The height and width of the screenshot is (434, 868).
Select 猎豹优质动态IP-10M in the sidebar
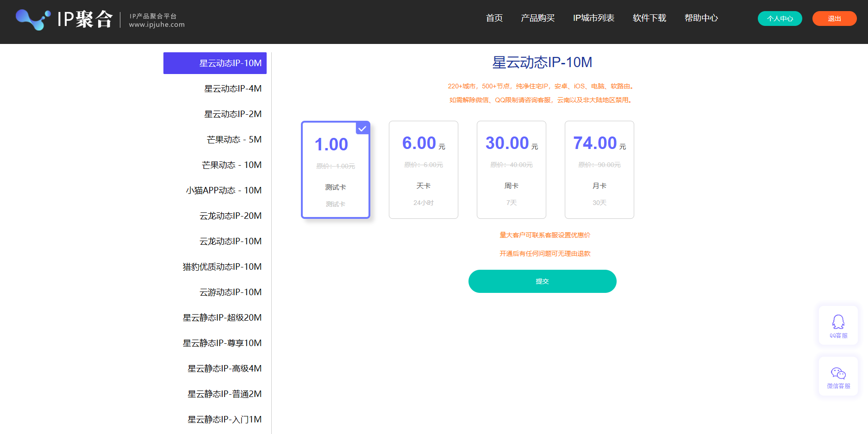click(x=222, y=267)
